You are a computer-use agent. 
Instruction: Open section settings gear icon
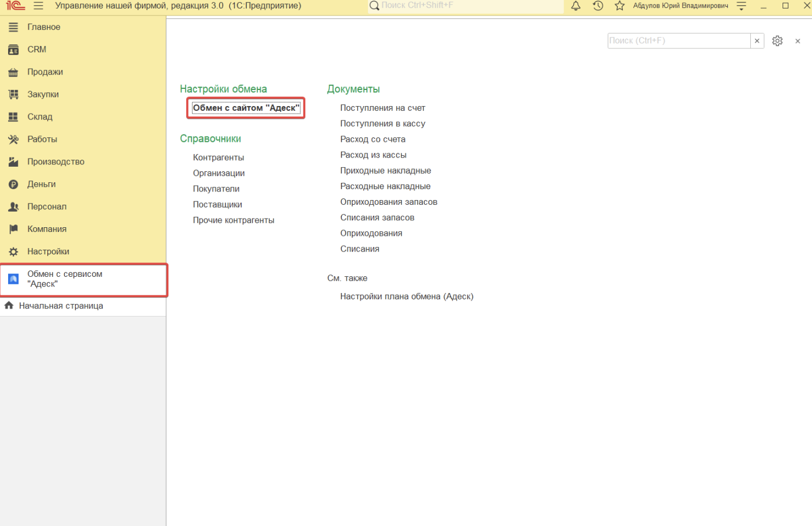(777, 41)
